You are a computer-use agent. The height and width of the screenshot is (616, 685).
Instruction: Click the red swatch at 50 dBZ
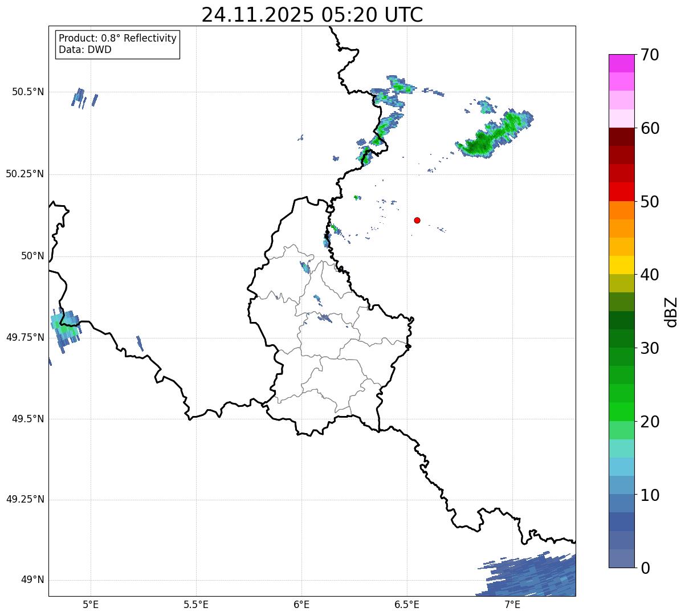621,191
